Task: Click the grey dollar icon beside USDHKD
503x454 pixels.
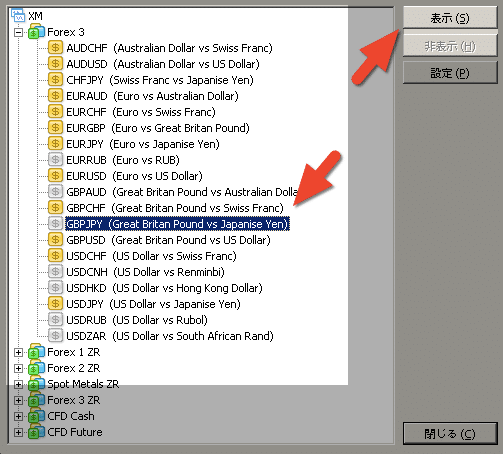Action: (x=55, y=288)
